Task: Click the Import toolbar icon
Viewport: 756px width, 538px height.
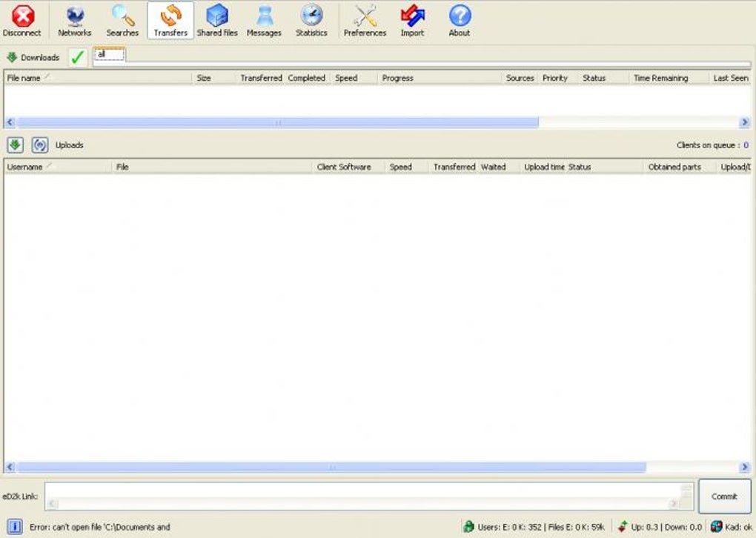Action: pos(412,21)
